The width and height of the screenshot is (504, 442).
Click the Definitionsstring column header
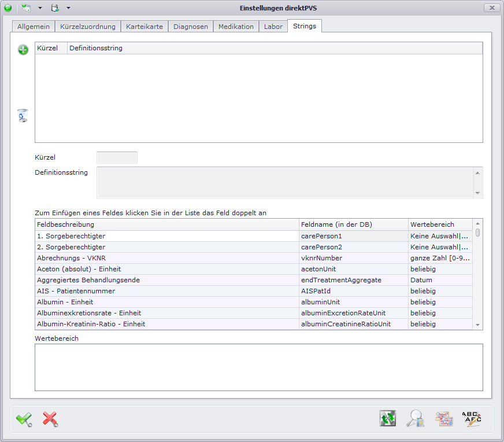pyautogui.click(x=275, y=48)
